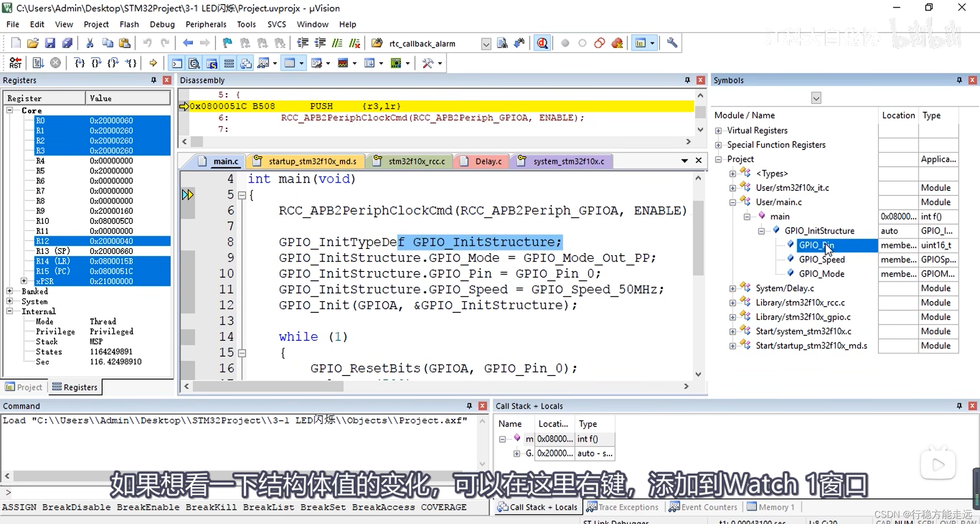Click the Indent selection icon
The image size is (980, 524).
click(303, 43)
